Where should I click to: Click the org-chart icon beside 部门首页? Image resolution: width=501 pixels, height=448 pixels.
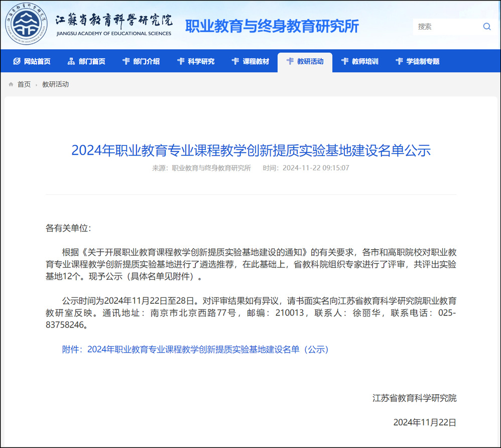point(71,61)
